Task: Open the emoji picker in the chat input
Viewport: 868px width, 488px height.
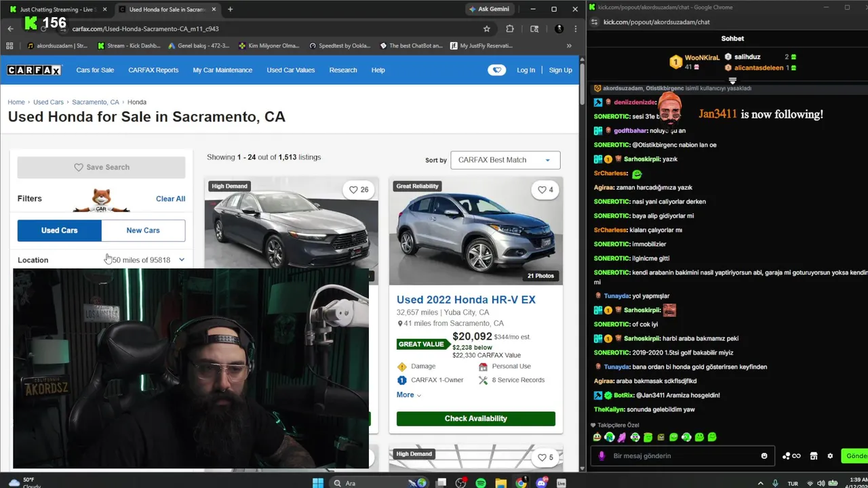Action: tap(764, 456)
